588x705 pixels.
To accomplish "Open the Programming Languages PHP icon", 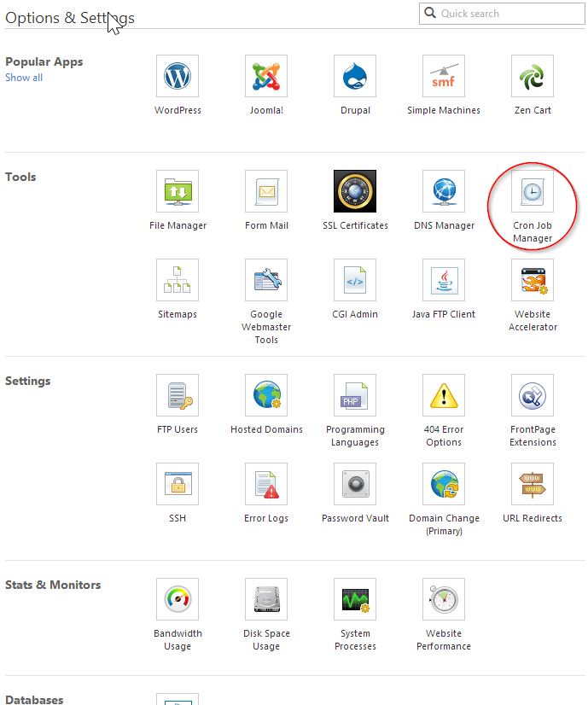I will coord(355,395).
